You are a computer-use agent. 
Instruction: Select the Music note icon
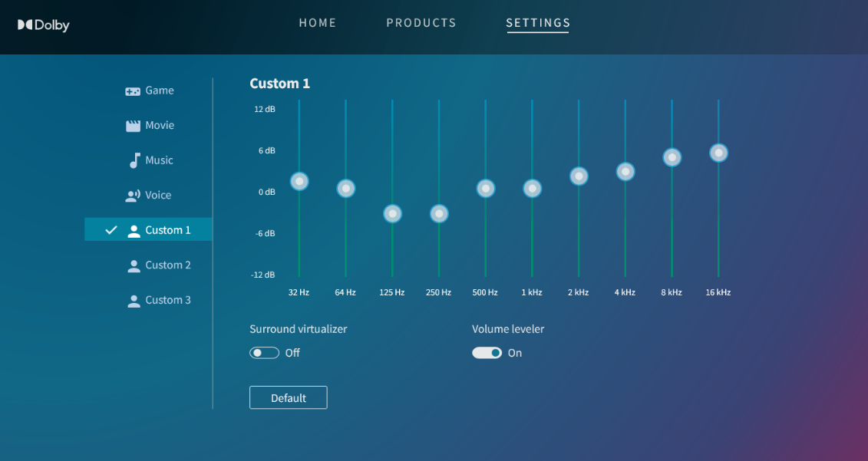tap(134, 160)
